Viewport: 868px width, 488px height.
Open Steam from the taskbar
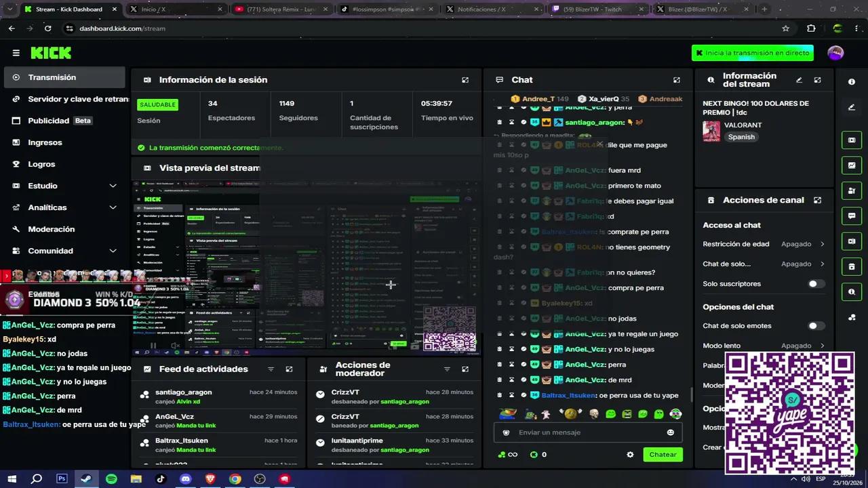[x=86, y=479]
